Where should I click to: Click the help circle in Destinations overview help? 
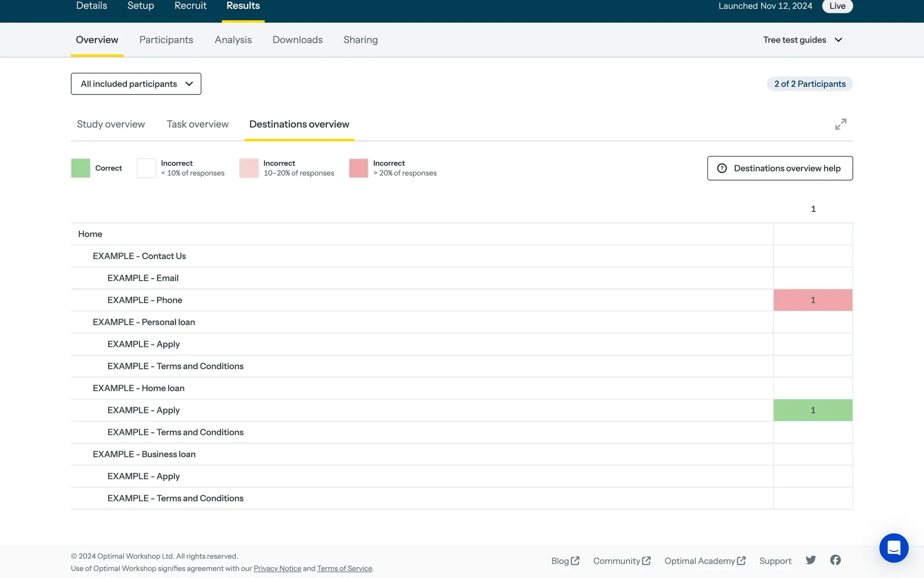coord(722,168)
